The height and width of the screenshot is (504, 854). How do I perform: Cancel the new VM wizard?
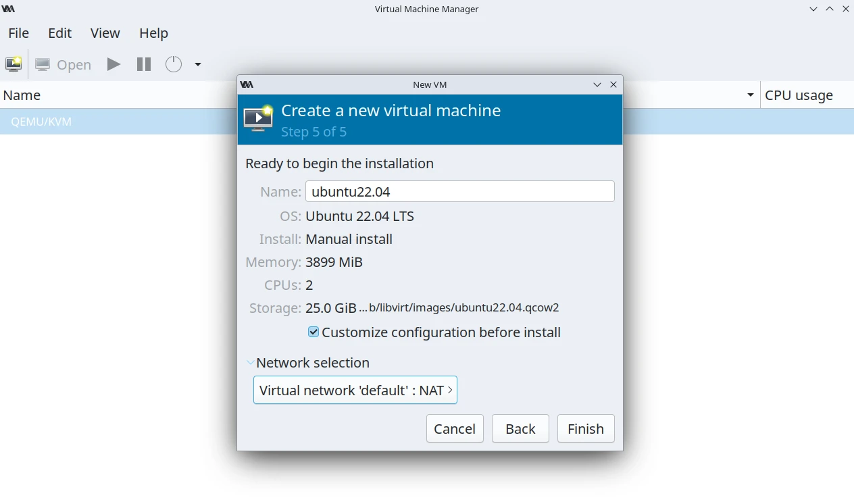pos(455,428)
